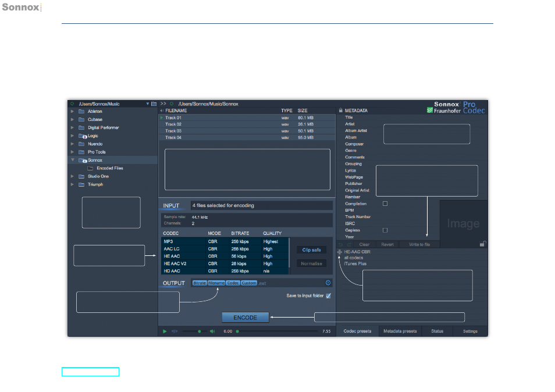Viewport: 555px width, 392px height.
Task: Sort file list by SIZE column
Action: click(303, 111)
